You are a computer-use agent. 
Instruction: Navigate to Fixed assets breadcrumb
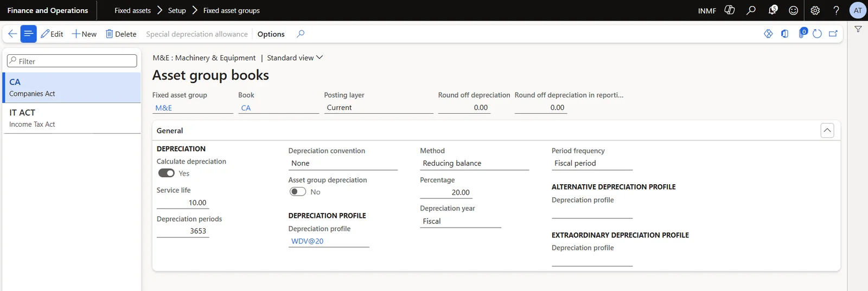132,10
